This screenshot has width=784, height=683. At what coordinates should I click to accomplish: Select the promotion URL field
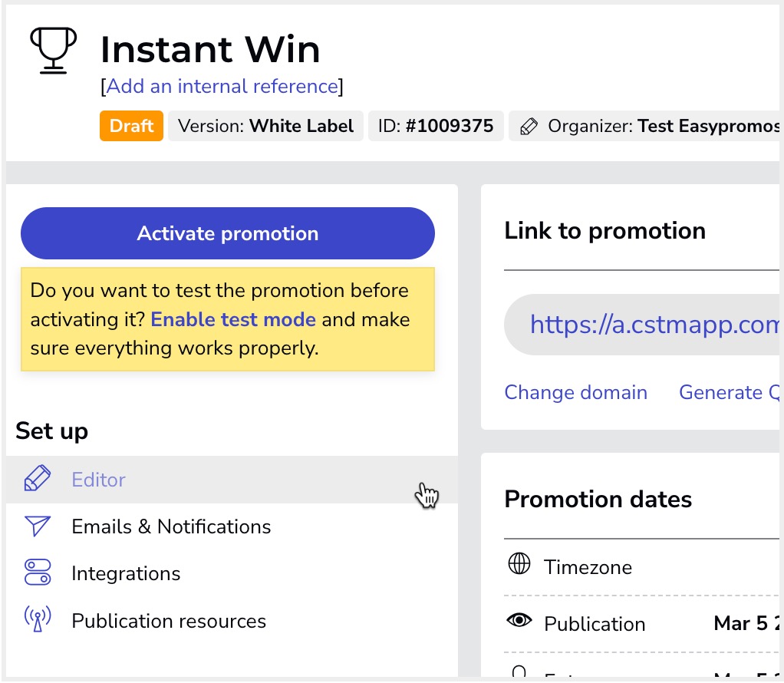click(x=652, y=325)
